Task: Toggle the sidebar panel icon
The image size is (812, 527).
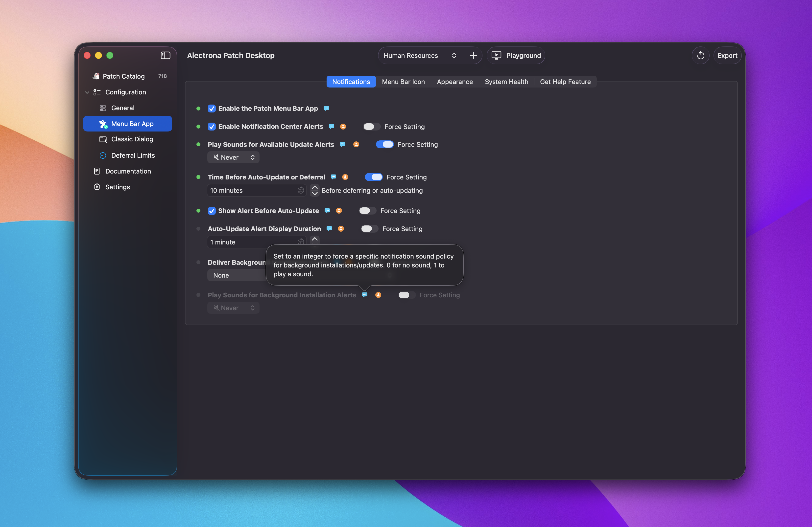Action: 166,55
